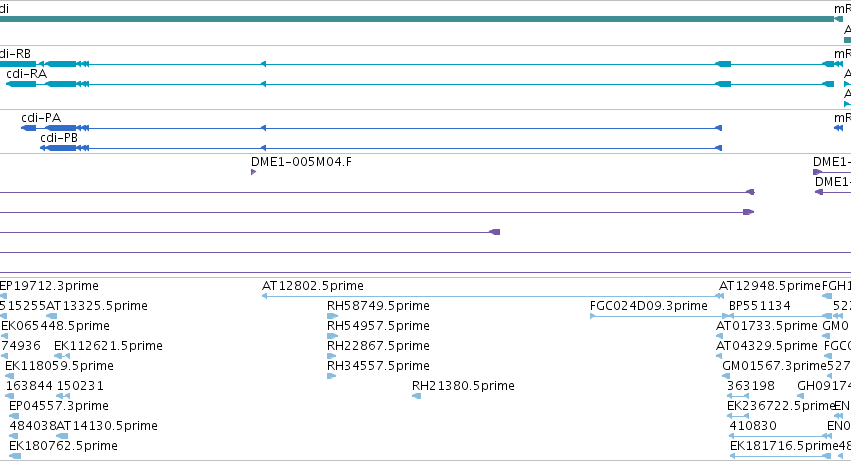Select the EK180762.5prime EST label
851x461 pixels.
(63, 446)
